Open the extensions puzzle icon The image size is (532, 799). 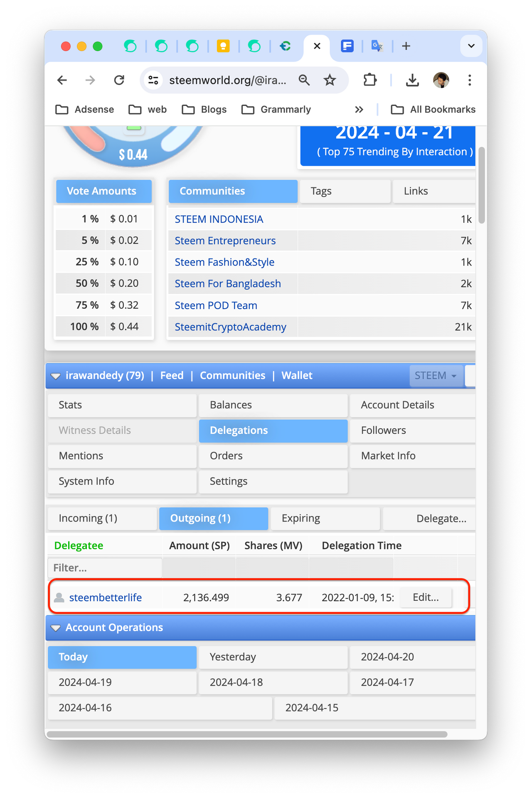370,80
